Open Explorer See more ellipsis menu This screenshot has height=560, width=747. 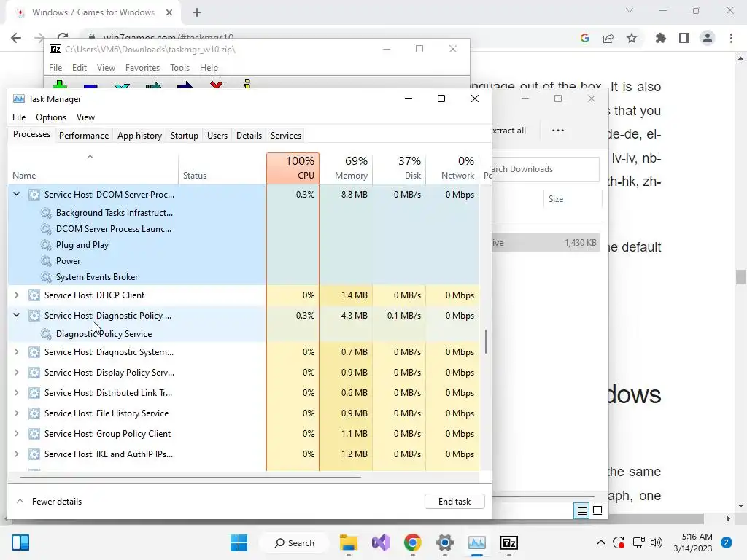pos(558,130)
